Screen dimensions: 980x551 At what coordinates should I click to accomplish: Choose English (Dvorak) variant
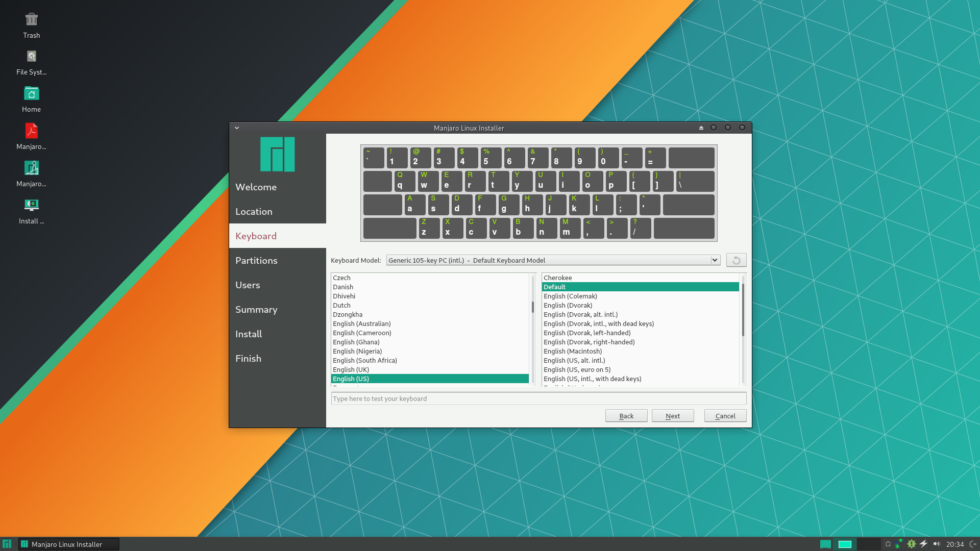pyautogui.click(x=640, y=305)
